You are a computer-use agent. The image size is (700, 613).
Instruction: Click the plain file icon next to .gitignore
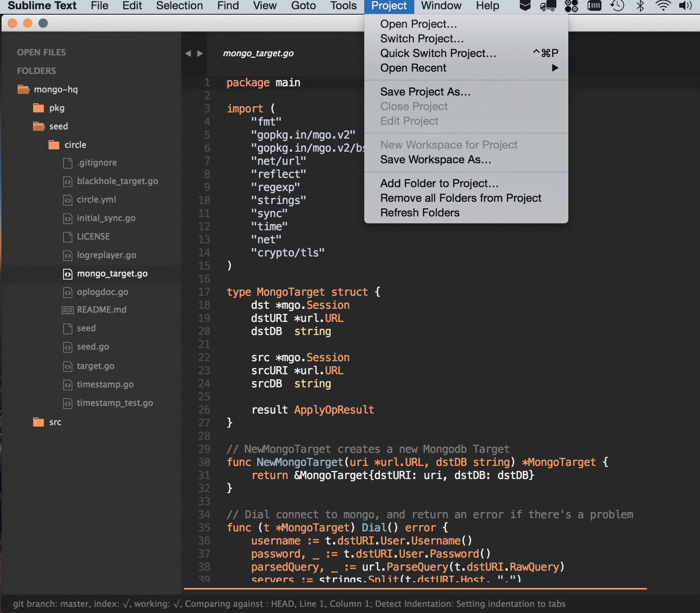click(x=67, y=162)
